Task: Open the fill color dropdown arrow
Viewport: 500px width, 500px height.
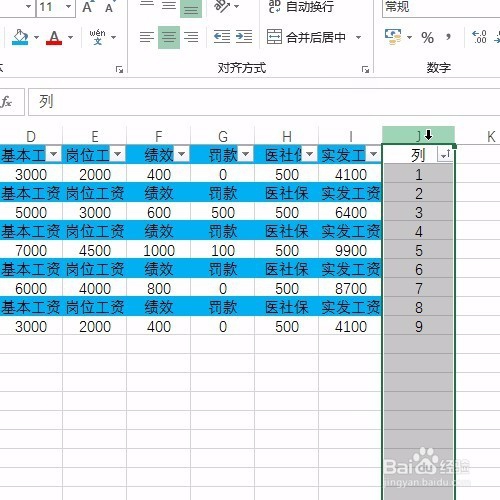Action: tap(36, 37)
